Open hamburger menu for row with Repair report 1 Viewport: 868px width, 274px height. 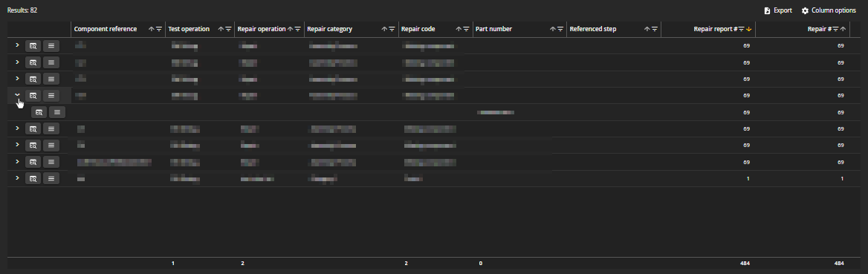pyautogui.click(x=51, y=178)
